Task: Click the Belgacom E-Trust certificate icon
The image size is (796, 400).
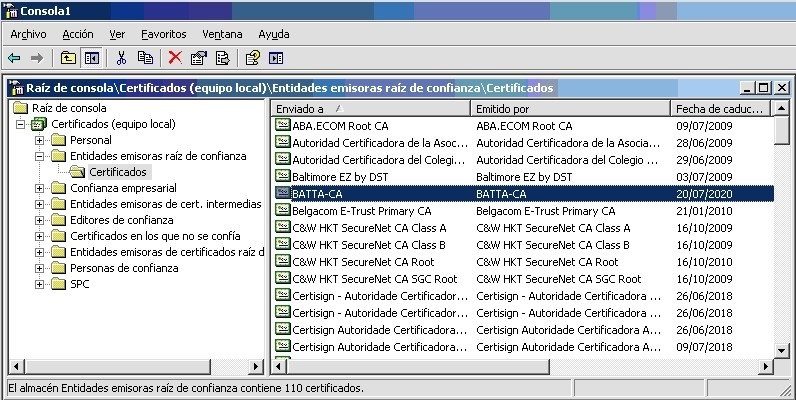Action: click(282, 210)
